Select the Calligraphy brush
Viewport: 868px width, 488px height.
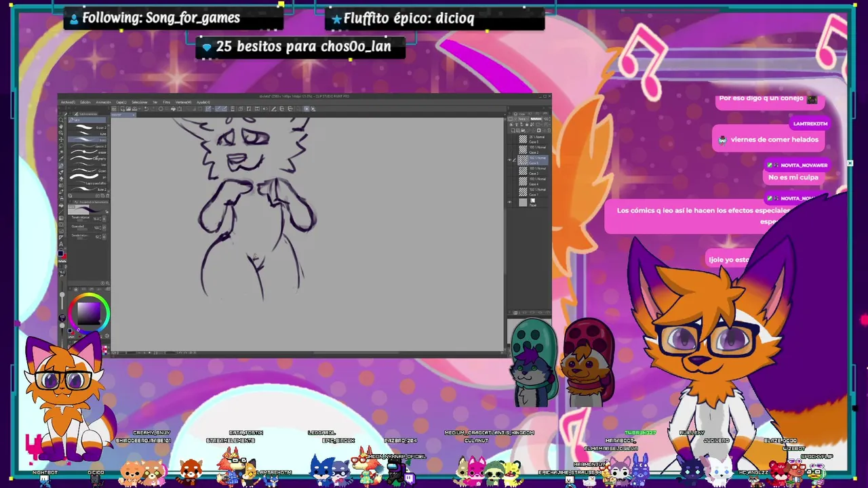87,159
